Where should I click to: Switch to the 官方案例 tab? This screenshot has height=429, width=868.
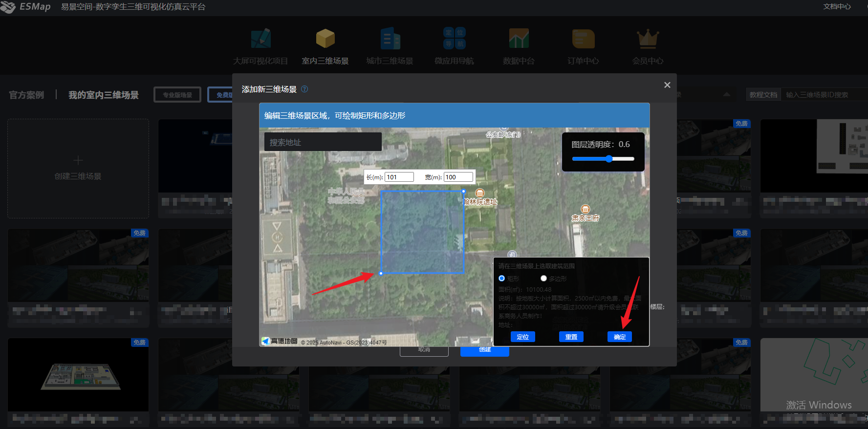pyautogui.click(x=26, y=95)
